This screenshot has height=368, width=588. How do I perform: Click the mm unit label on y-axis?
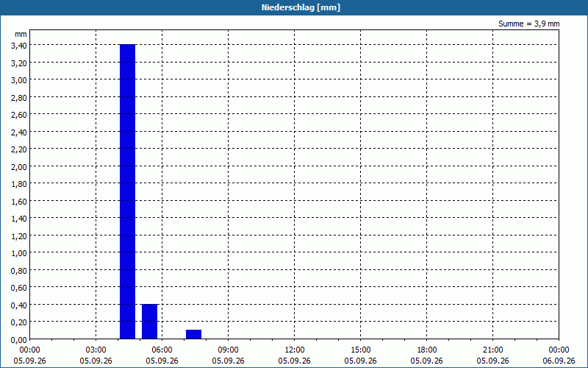[x=21, y=34]
